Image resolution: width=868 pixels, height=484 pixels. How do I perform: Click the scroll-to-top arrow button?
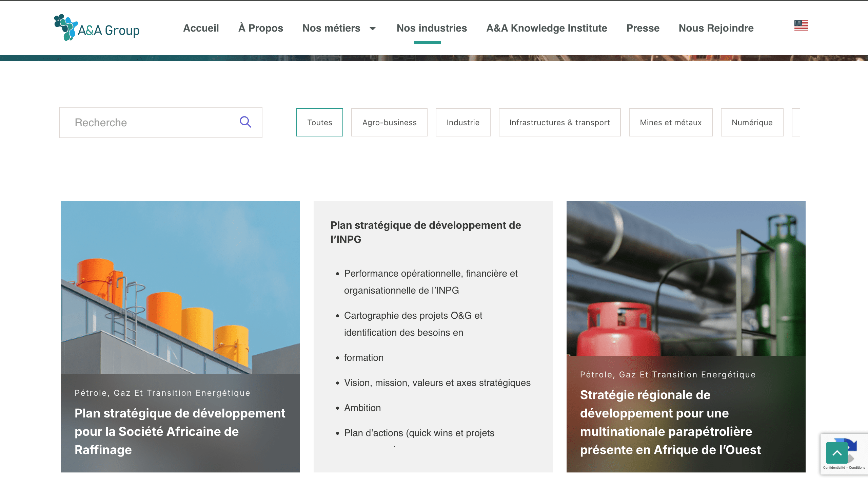point(837,453)
